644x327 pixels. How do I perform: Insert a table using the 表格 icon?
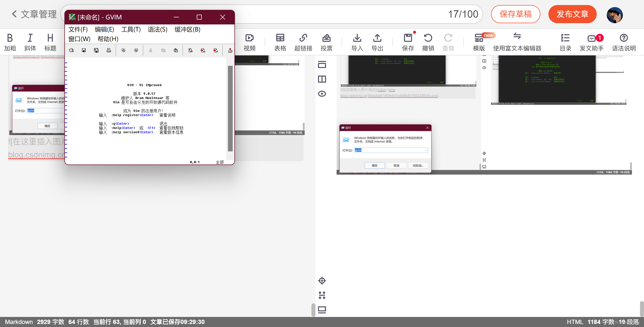pyautogui.click(x=280, y=42)
